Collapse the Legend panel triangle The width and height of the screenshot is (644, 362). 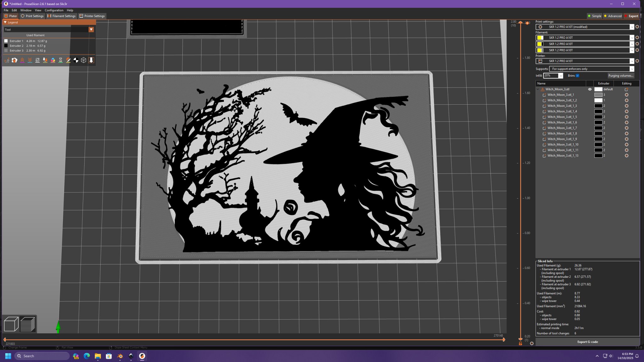point(5,22)
